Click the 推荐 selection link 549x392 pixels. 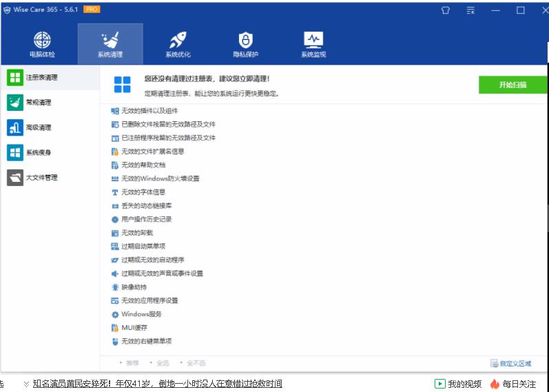[x=132, y=363]
